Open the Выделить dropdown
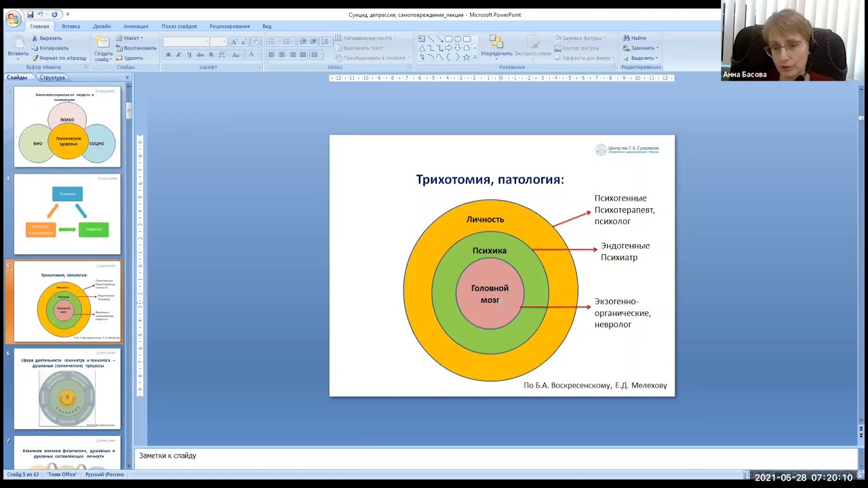This screenshot has height=488, width=868. click(640, 58)
